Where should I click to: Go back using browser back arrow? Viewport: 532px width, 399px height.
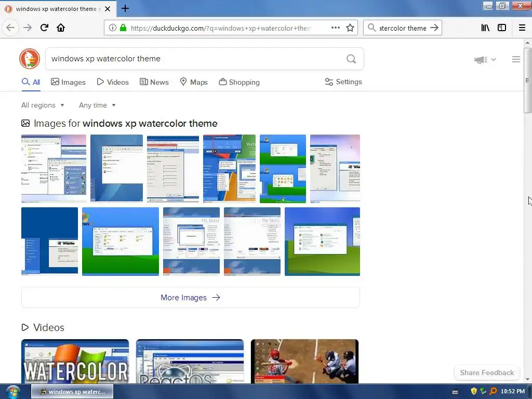10,28
